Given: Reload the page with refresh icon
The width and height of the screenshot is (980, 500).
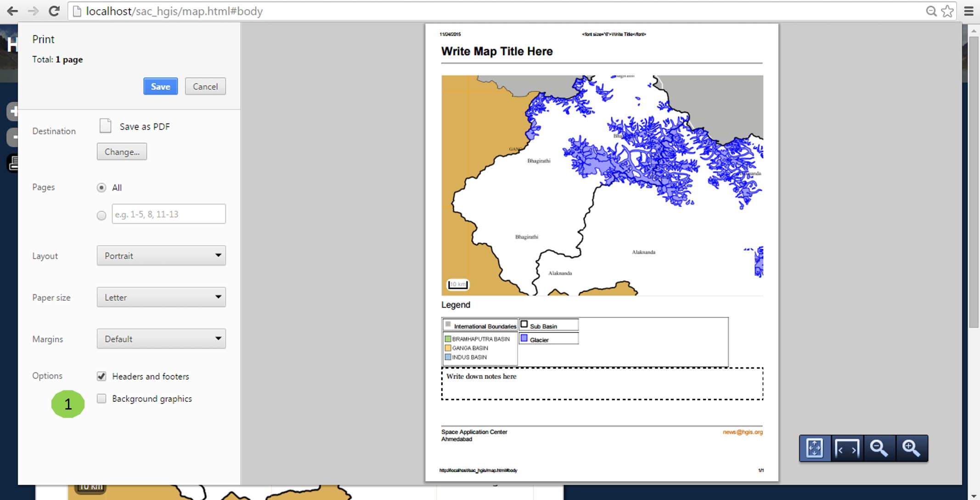Looking at the screenshot, I should (54, 11).
